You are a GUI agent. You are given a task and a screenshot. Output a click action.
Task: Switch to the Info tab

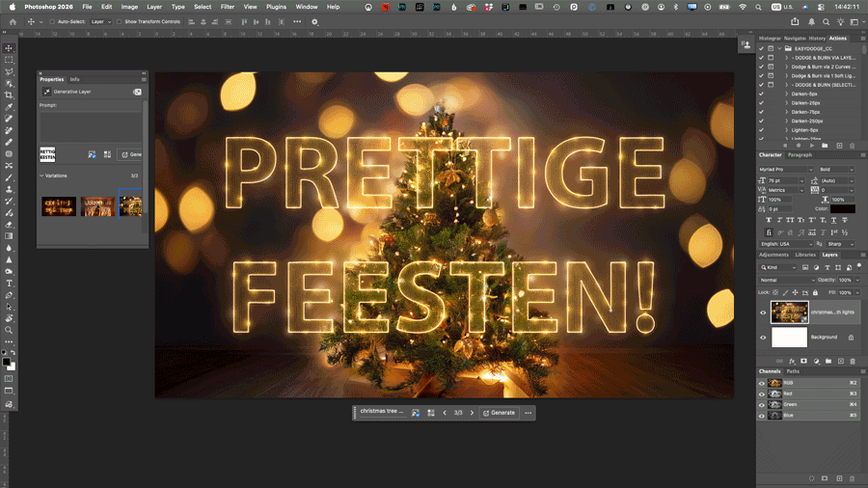[x=74, y=80]
